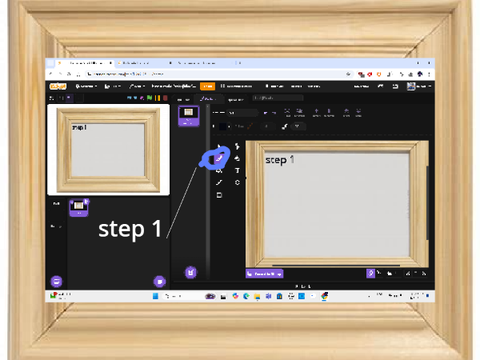Click the Ungroup icon
The height and width of the screenshot is (360, 480).
[299, 112]
